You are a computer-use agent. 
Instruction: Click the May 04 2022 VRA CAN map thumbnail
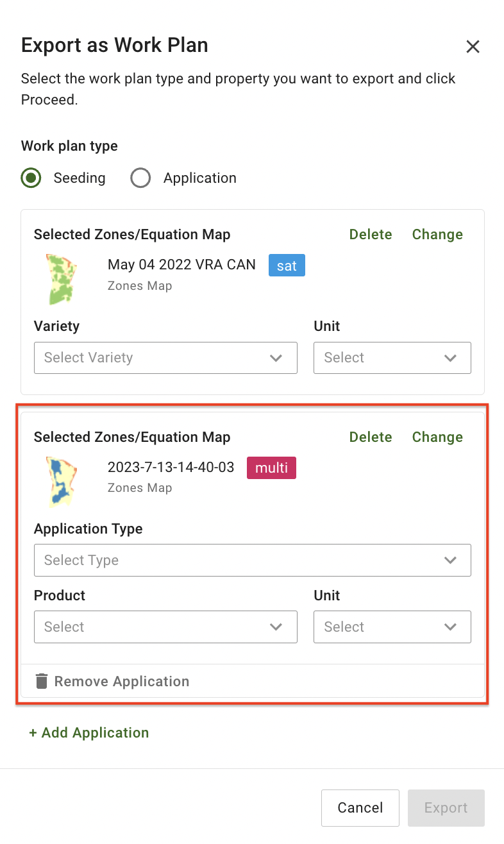(x=62, y=279)
